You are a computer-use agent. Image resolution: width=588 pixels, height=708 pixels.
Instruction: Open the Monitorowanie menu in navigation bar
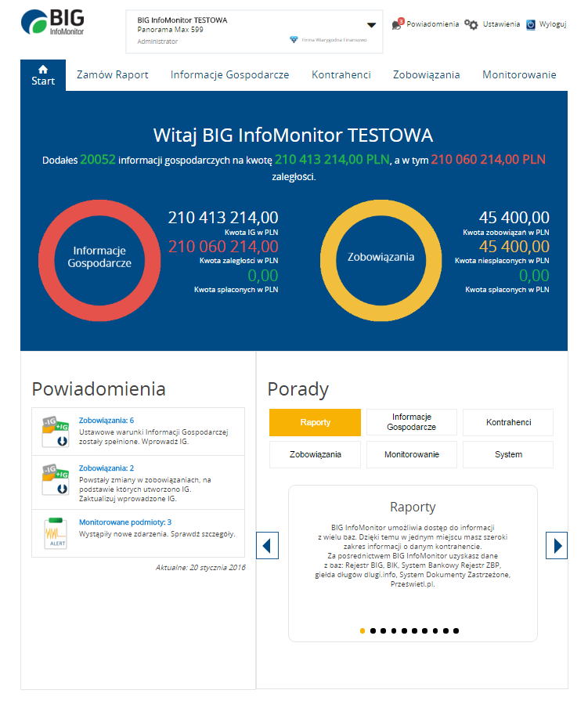point(519,75)
